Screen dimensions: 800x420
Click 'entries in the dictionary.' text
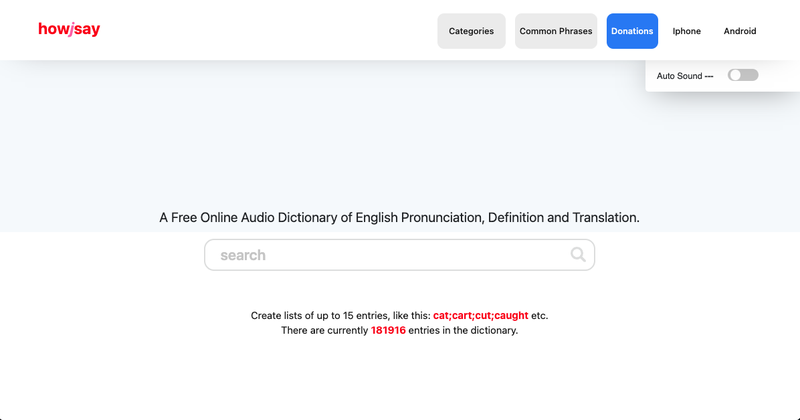[x=463, y=330]
